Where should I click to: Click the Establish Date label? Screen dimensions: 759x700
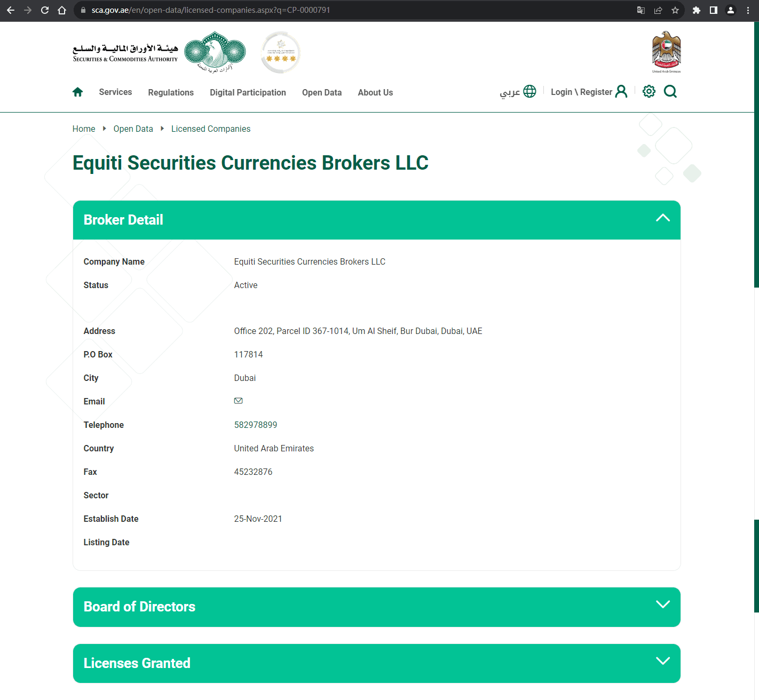click(111, 519)
